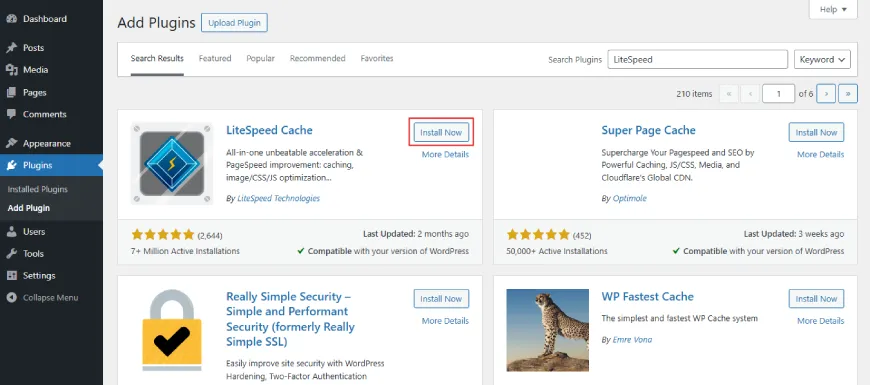The width and height of the screenshot is (870, 385).
Task: Click the "(452)" ratings count
Action: [x=582, y=235]
